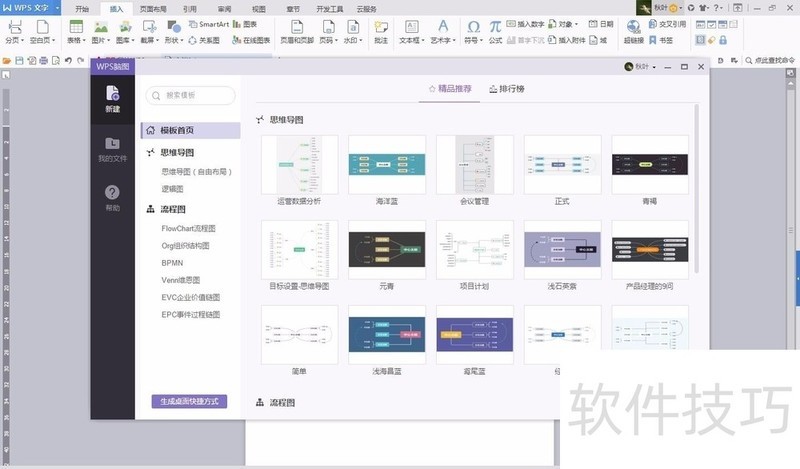
Task: Click the online chart (在线图表) button
Action: coord(251,40)
